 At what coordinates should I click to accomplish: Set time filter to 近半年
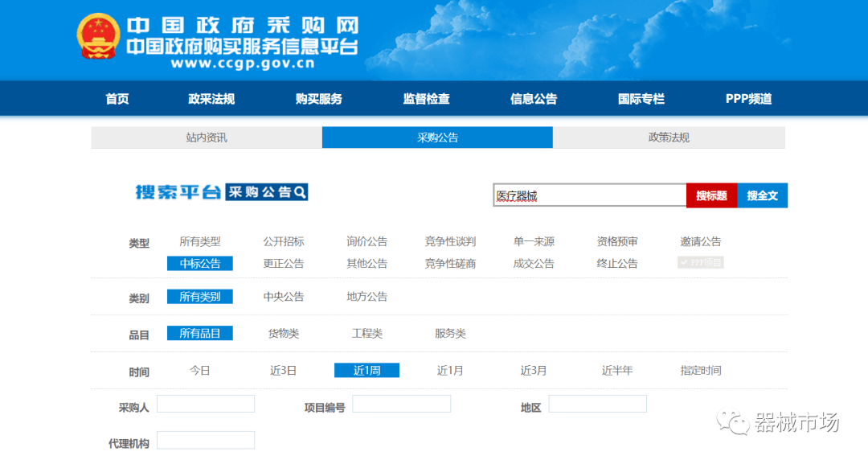(x=617, y=370)
